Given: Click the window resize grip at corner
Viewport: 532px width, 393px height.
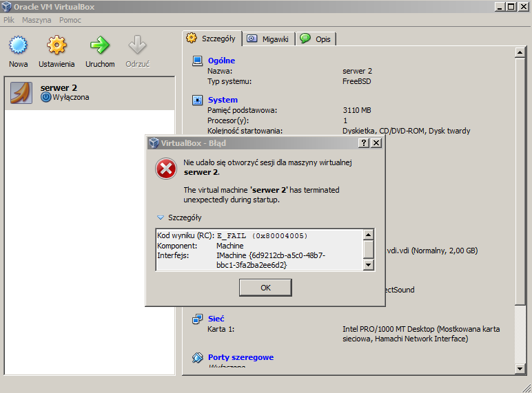Looking at the screenshot, I should coord(526,388).
